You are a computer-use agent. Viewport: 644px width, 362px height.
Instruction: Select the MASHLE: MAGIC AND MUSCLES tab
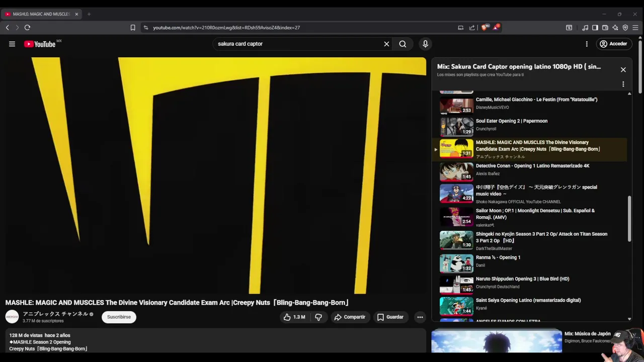click(41, 14)
